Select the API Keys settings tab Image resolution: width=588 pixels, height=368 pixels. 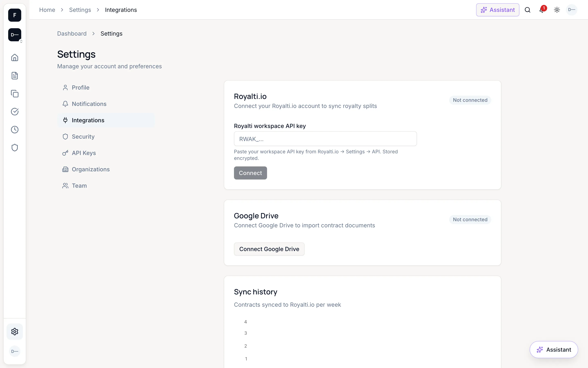coord(106,153)
